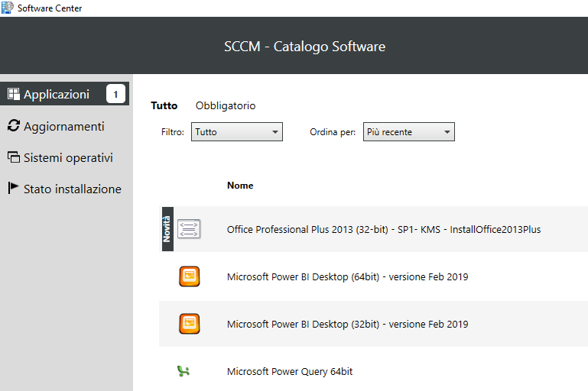This screenshot has width=588, height=391.
Task: Click the Applicazioni grid icon in sidebar
Action: (14, 94)
